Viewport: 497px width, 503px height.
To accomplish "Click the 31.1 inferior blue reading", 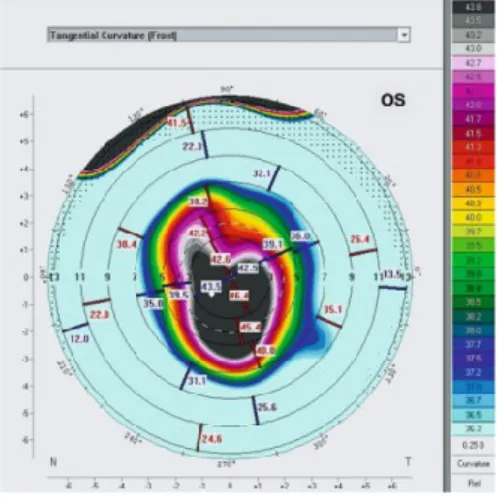I will pos(197,380).
